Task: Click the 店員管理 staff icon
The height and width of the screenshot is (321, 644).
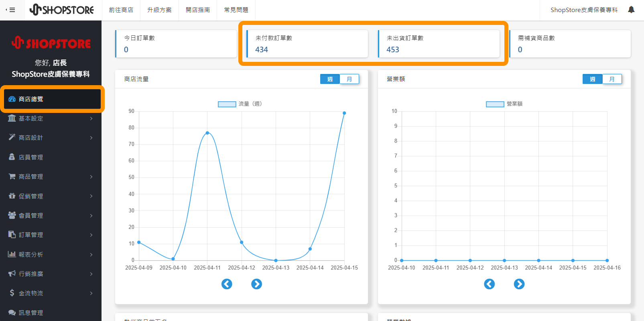Action: [12, 157]
